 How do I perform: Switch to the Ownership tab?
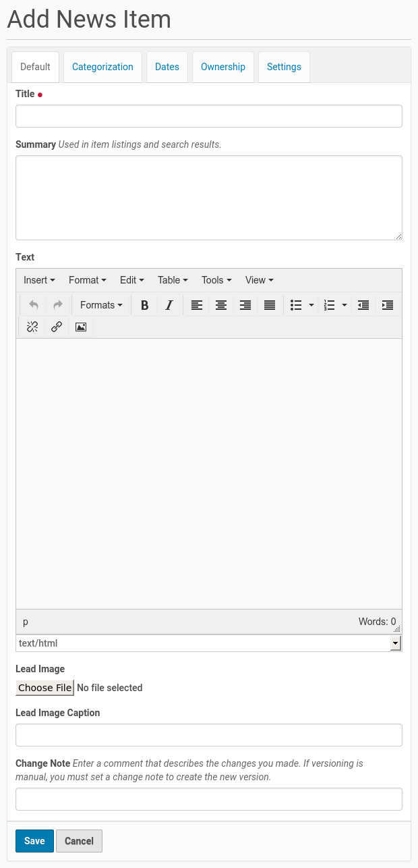[222, 67]
